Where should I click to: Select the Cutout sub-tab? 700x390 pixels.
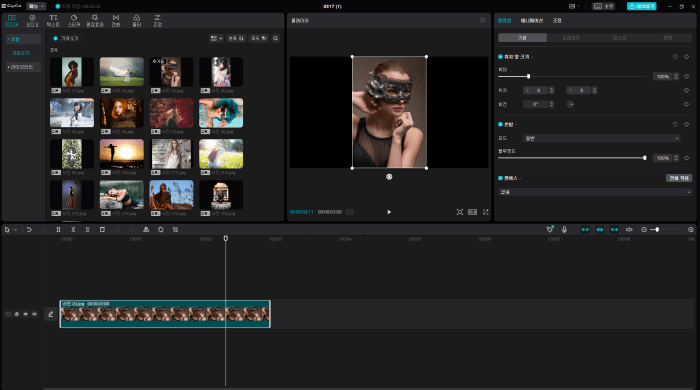(571, 38)
